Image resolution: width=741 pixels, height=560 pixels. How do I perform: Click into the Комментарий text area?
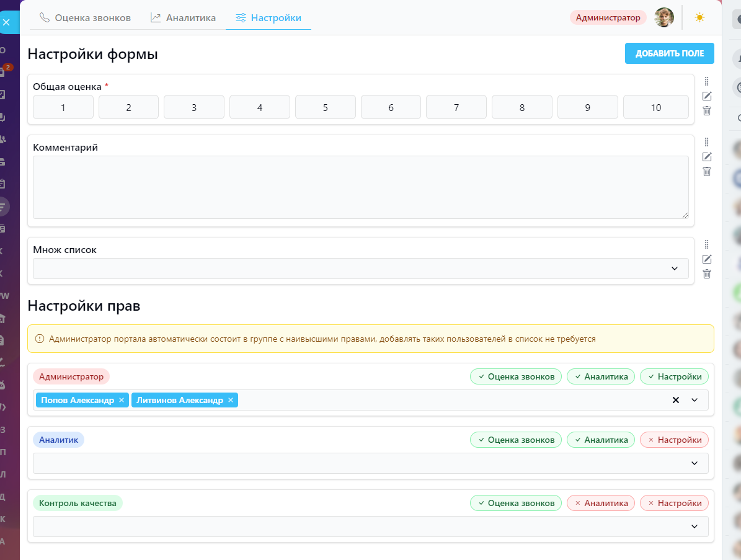(x=360, y=187)
